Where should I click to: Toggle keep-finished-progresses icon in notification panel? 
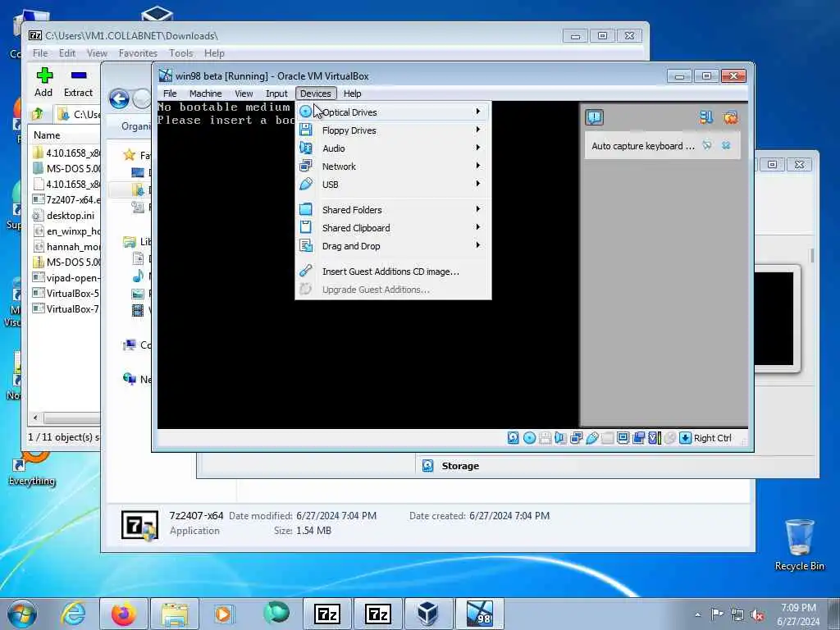(x=706, y=117)
